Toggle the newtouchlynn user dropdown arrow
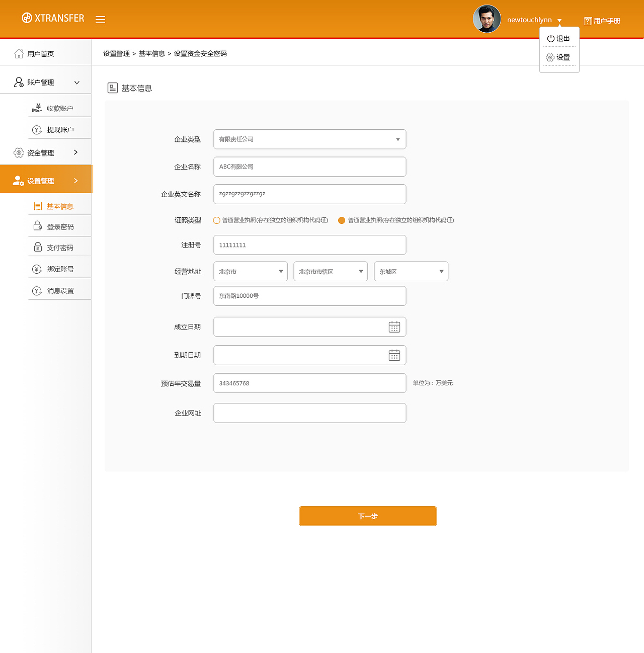This screenshot has height=653, width=644. (x=559, y=21)
